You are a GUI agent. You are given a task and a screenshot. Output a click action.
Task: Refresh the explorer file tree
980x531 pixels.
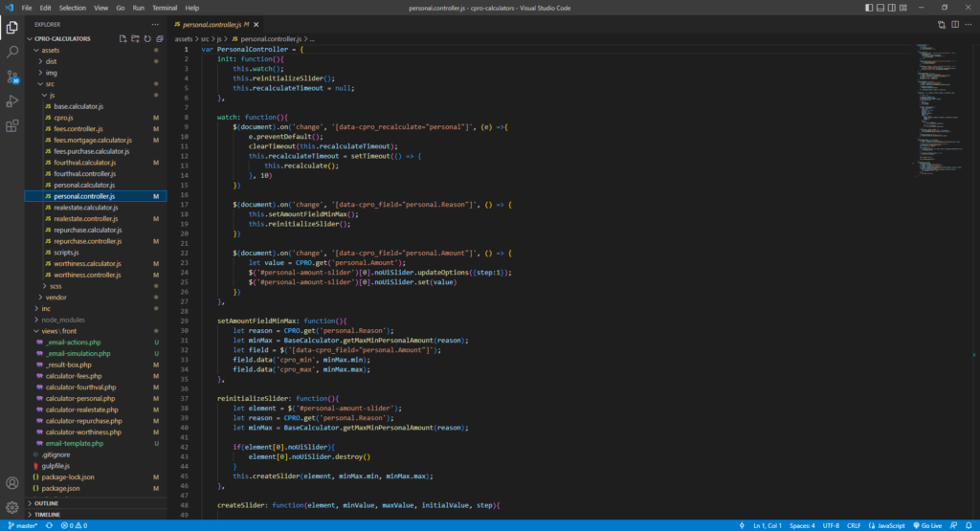[147, 38]
